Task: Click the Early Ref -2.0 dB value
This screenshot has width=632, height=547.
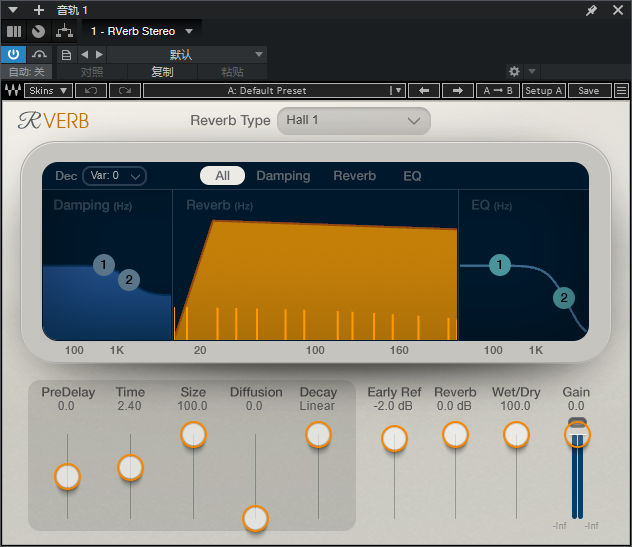Action: (393, 406)
